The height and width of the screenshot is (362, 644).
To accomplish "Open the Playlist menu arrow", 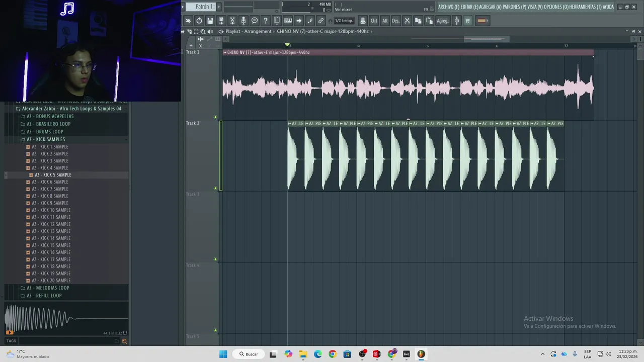I will (x=221, y=31).
